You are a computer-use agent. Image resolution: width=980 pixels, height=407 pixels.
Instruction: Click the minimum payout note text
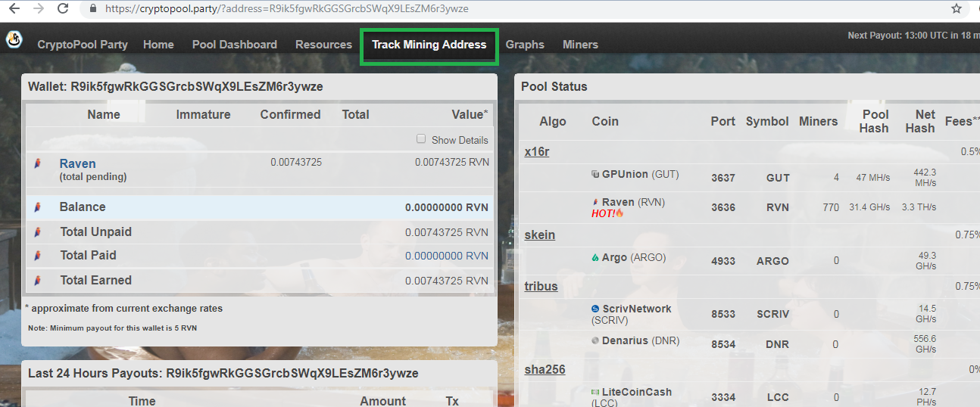click(113, 328)
